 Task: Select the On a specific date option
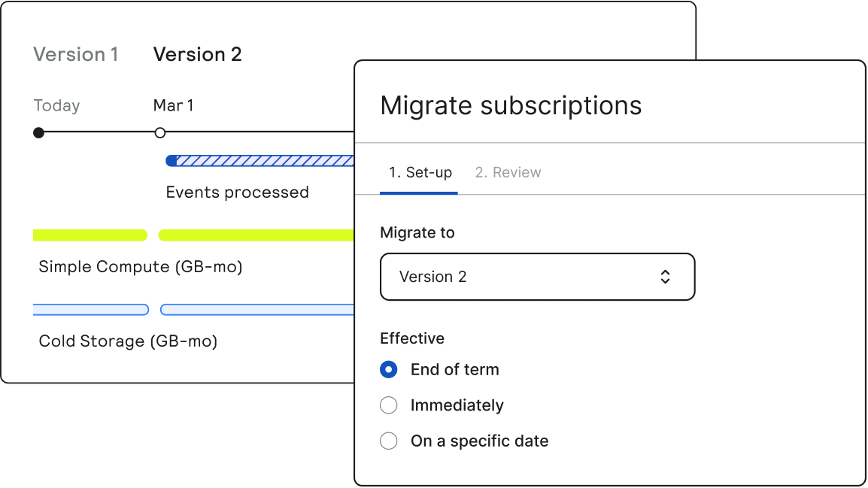(389, 441)
